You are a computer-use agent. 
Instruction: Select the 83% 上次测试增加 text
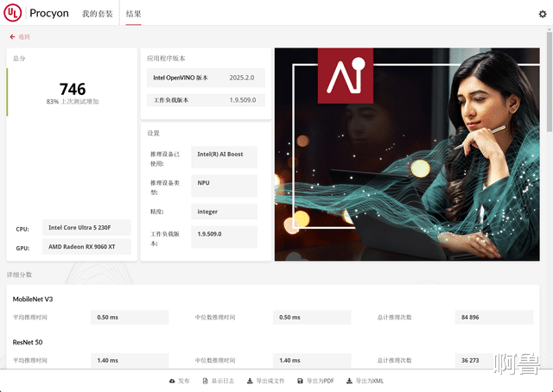click(73, 102)
